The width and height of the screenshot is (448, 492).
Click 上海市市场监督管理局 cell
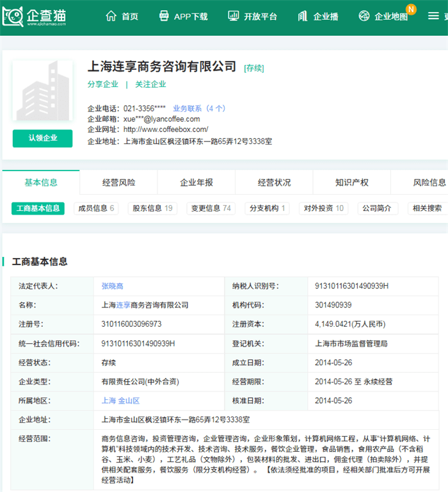pyautogui.click(x=351, y=343)
